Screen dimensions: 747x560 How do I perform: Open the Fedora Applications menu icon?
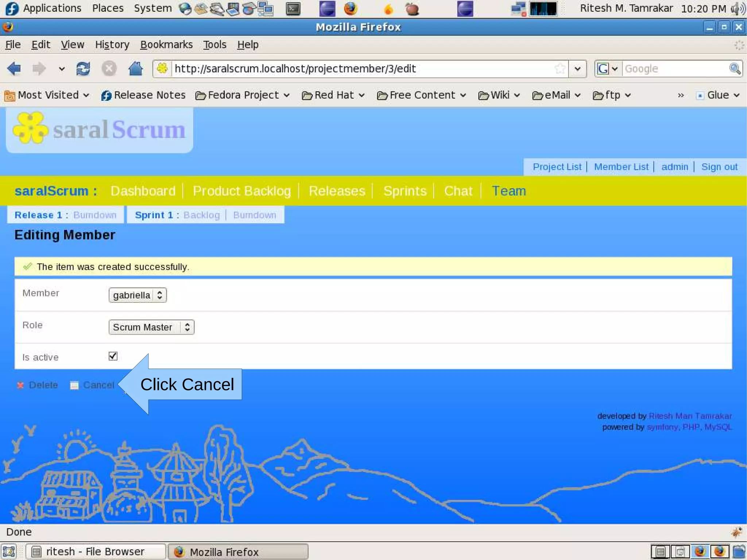click(12, 8)
